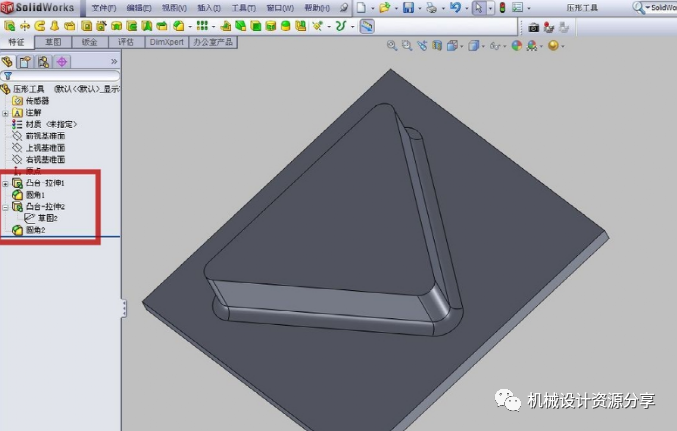Screen dimensions: 677x431
Task: Select the Reference Geometry icon
Action: point(318,26)
